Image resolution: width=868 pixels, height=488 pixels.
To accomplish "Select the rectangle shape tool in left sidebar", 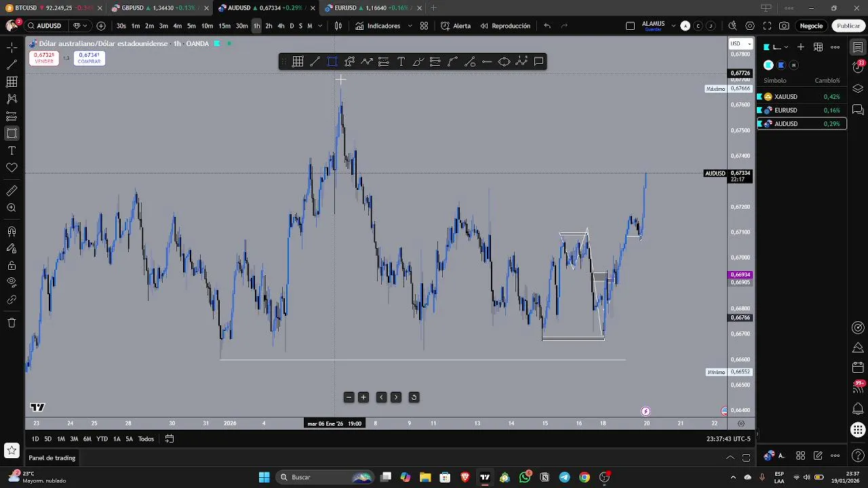I will point(12,134).
